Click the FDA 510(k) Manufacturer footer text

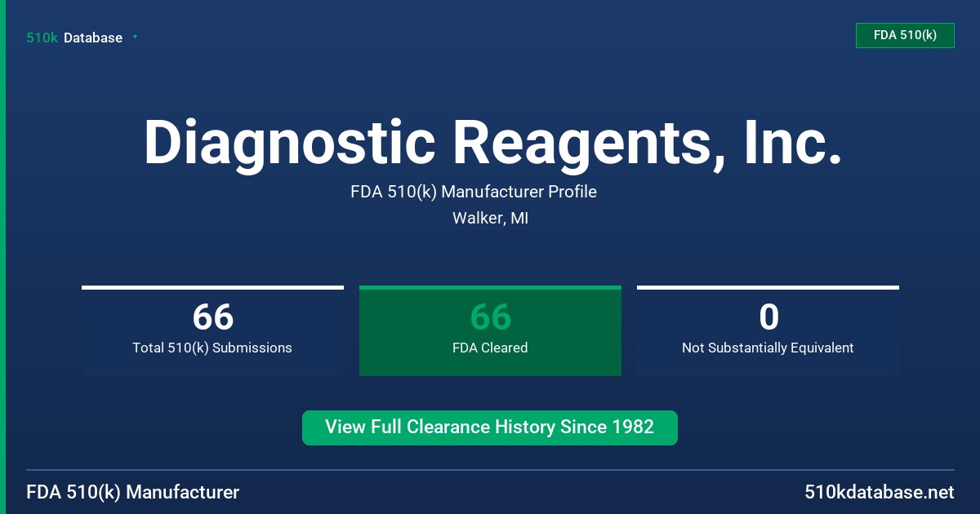point(133,493)
